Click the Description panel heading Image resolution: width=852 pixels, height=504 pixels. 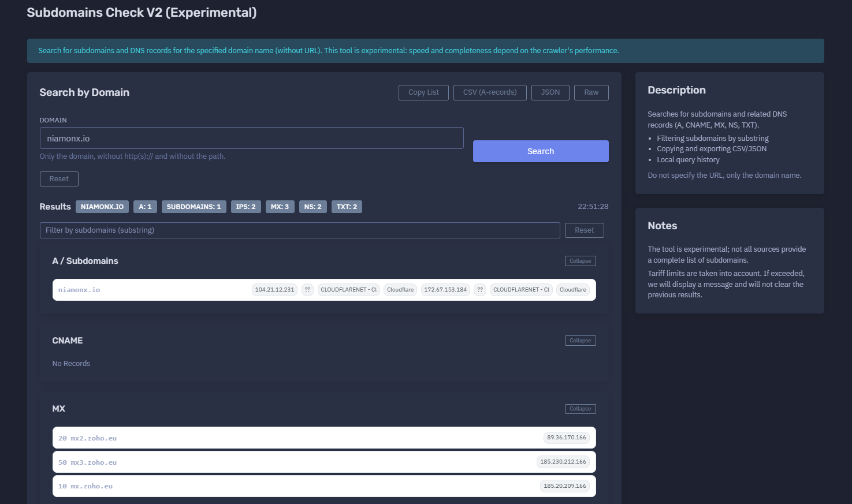pyautogui.click(x=676, y=90)
